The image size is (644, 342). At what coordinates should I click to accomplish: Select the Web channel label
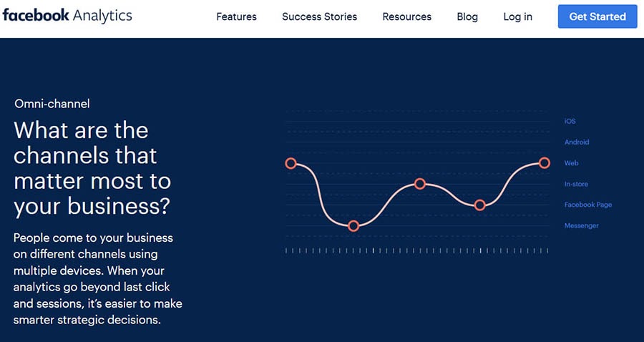pyautogui.click(x=571, y=163)
